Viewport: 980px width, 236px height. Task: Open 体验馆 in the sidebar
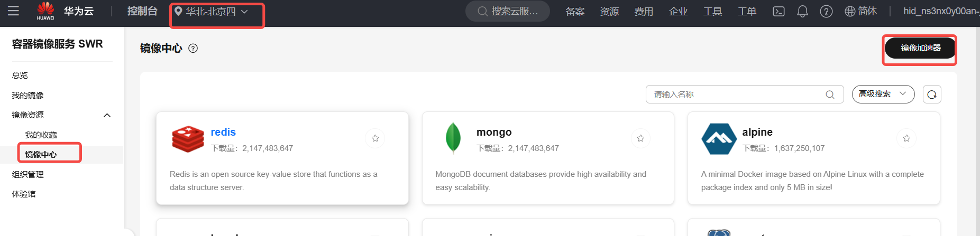[x=24, y=194]
